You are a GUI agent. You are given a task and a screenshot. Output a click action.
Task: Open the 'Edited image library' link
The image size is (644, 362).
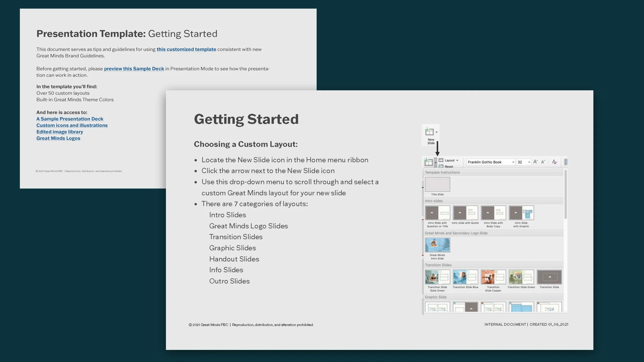click(60, 132)
